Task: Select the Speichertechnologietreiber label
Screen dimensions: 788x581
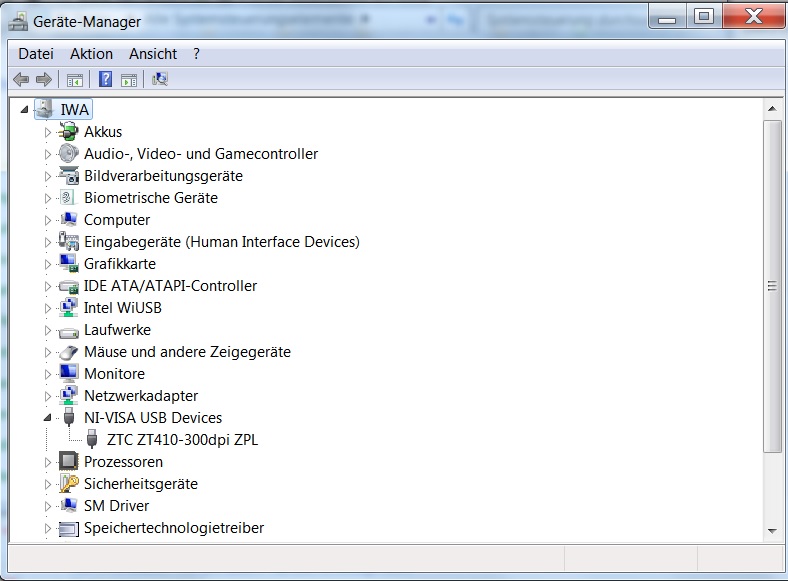Action: click(x=174, y=528)
